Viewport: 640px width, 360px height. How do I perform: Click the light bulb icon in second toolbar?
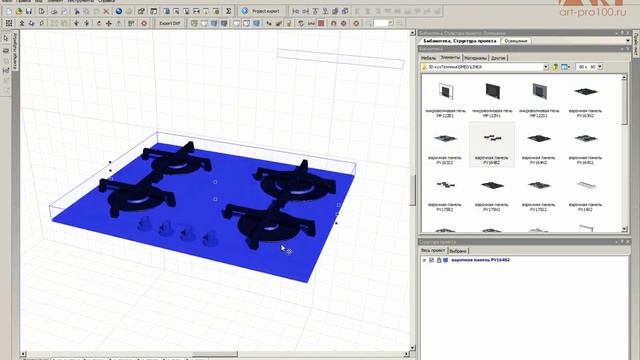pyautogui.click(x=289, y=23)
